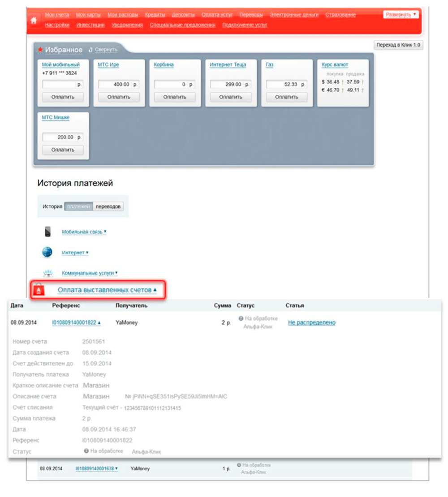Open Кредиты menu
Image resolution: width=448 pixels, height=497 pixels.
155,15
